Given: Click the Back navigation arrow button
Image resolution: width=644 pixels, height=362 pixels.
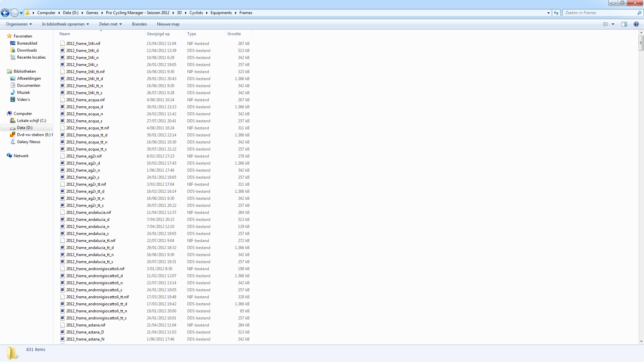Looking at the screenshot, I should (5, 13).
